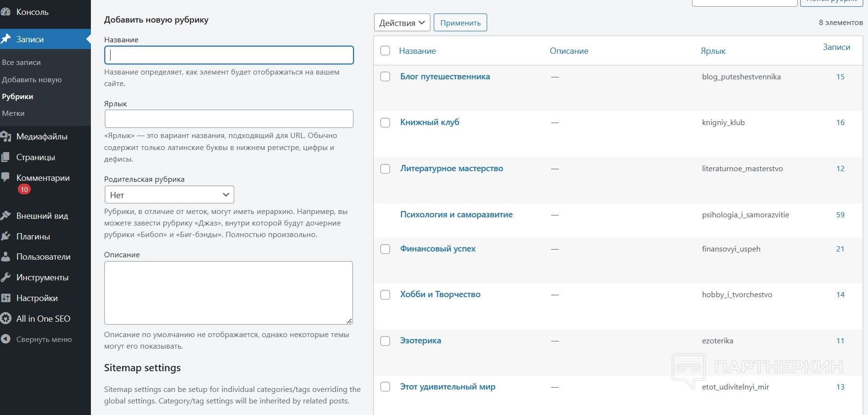Click the Plugins plug icon
The width and height of the screenshot is (868, 415).
click(6, 237)
